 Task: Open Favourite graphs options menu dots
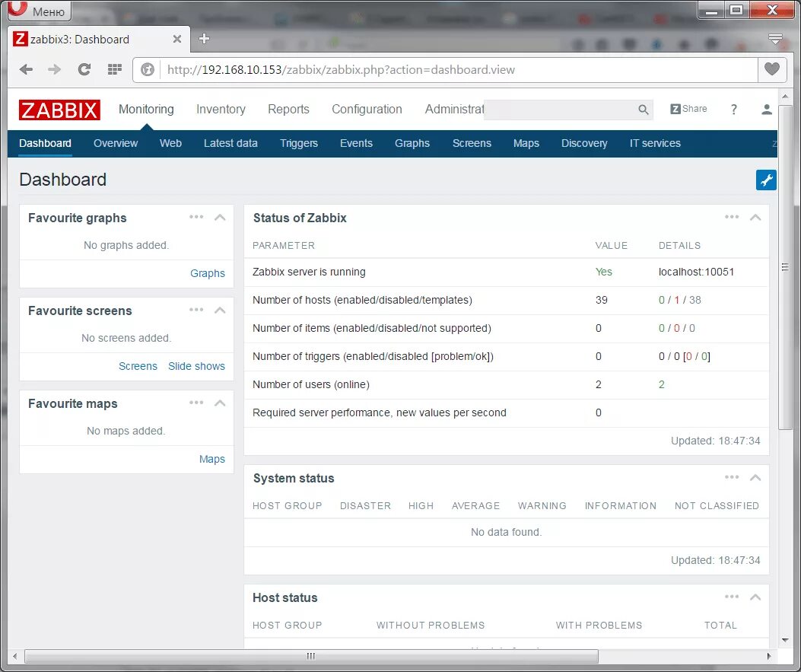[196, 217]
